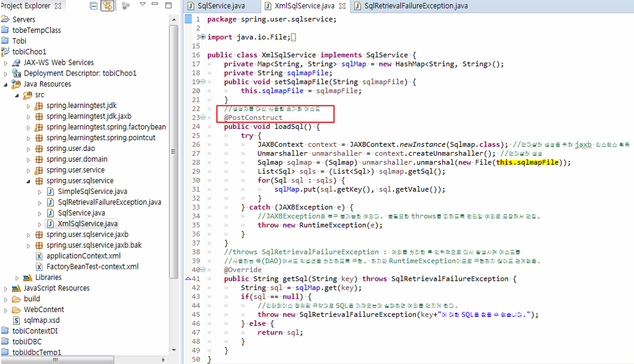Expand the WebContent folder
Screen dimensions: 634x364
click(x=5, y=310)
